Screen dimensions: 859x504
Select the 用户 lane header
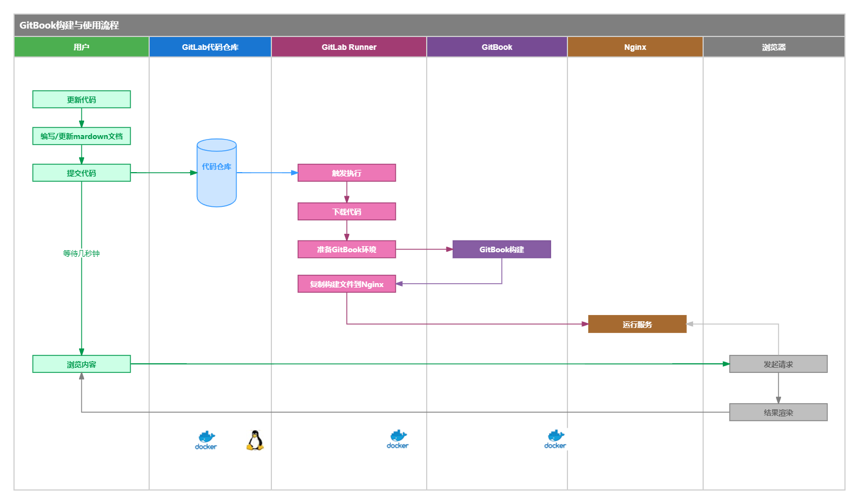click(x=81, y=47)
